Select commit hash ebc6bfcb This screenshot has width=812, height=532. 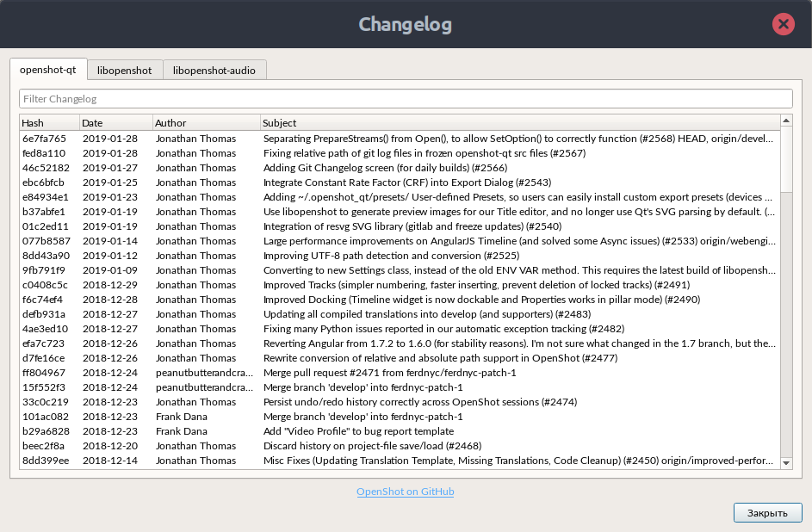[44, 182]
